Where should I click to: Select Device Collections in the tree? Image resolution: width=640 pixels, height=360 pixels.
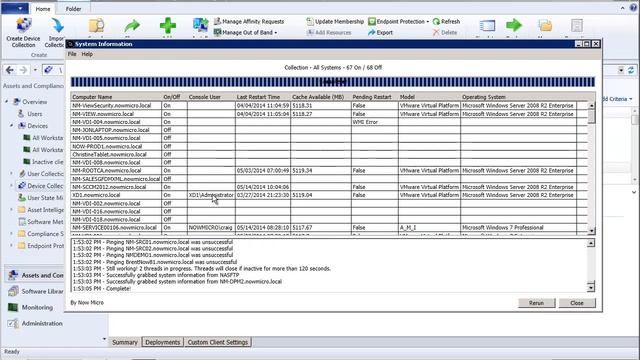[45, 186]
